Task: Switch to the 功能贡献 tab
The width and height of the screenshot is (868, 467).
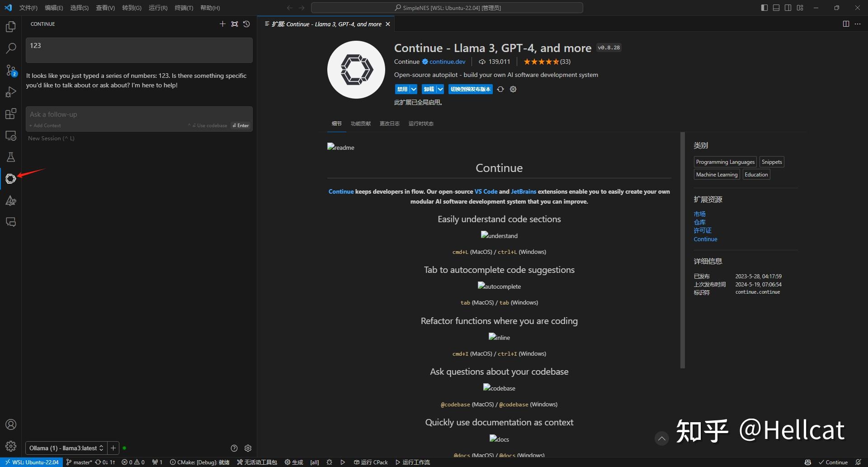Action: [360, 123]
